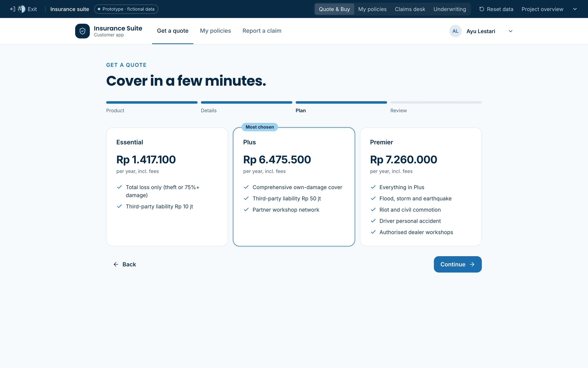Screen dimensions: 588x368
Task: Click the Review step progress bar
Action: [x=436, y=102]
